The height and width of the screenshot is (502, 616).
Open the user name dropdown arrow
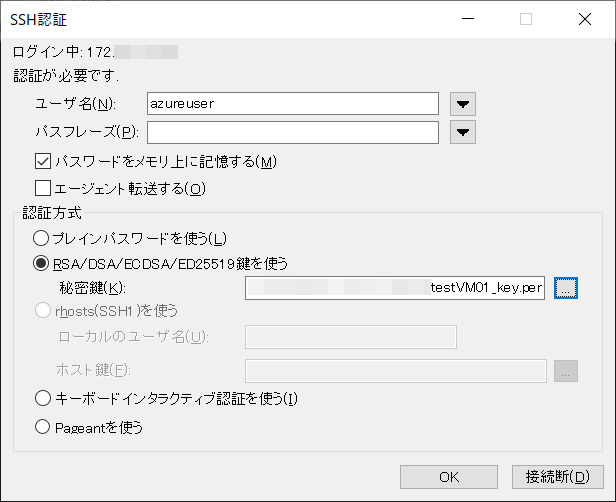(x=462, y=104)
